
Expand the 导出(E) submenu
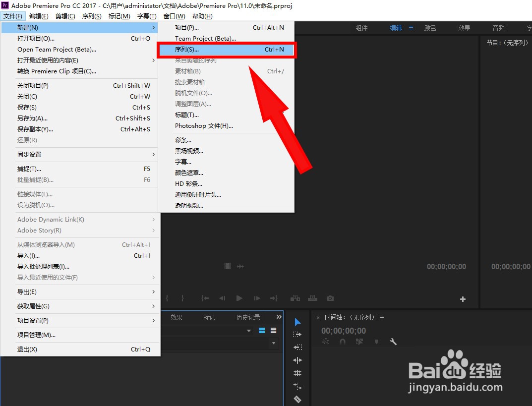click(153, 291)
